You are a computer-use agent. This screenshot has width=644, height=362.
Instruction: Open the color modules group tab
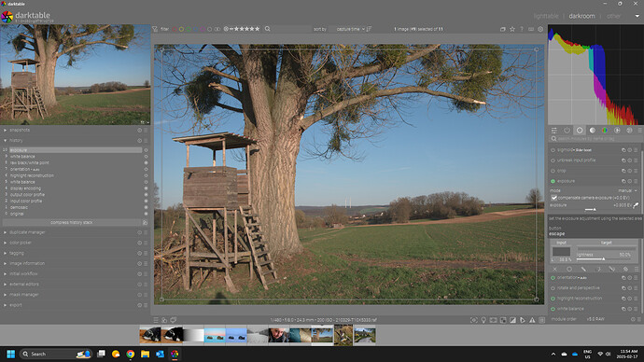click(x=605, y=130)
